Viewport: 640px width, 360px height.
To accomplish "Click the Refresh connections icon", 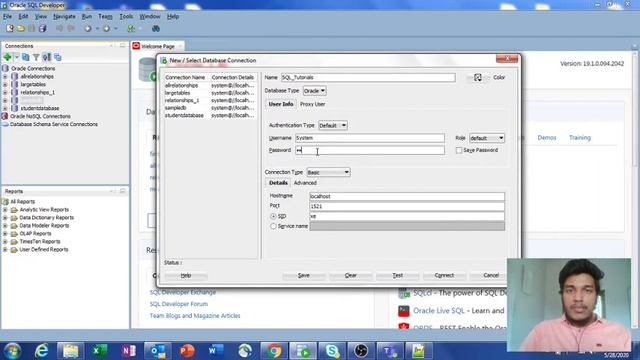I will (x=26, y=57).
